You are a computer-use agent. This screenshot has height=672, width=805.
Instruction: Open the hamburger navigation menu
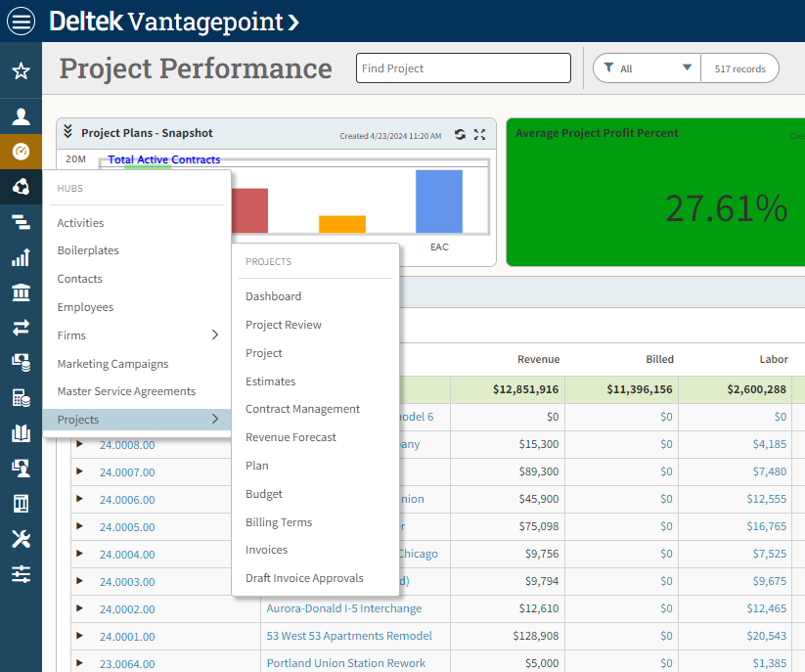(x=21, y=21)
